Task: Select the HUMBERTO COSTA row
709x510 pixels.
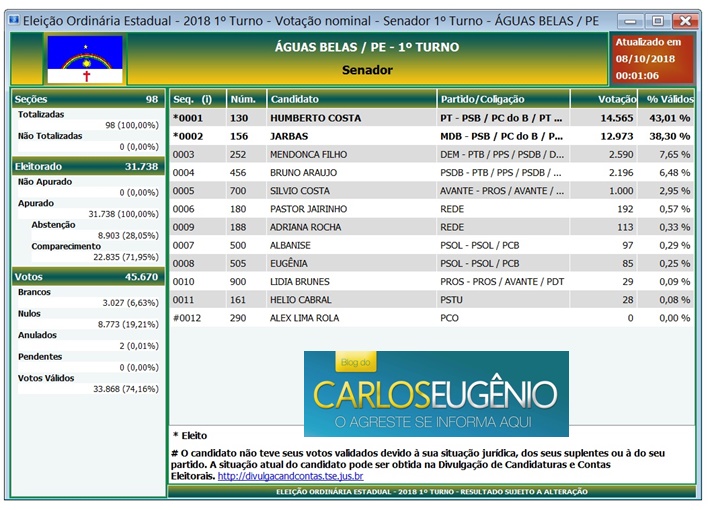Action: [431, 118]
